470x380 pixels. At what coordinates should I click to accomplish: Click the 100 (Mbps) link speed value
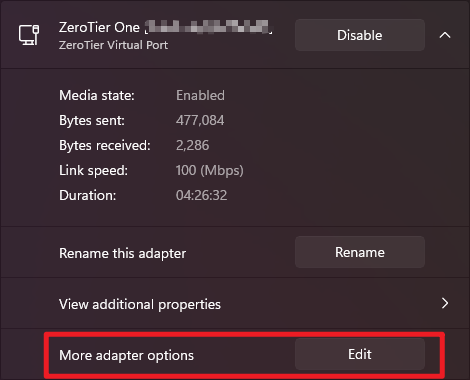coord(210,170)
